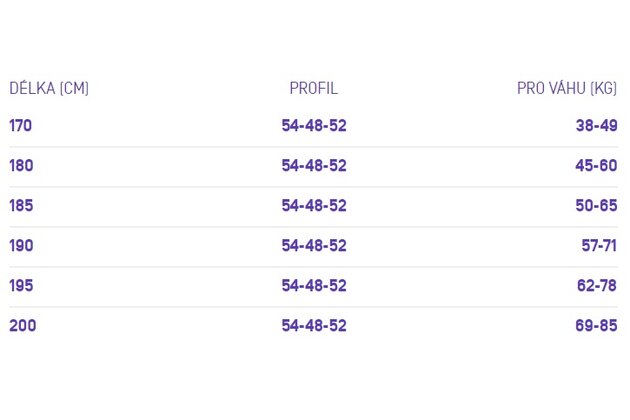This screenshot has width=630, height=420.
Task: Select the 200 length value
Action: pos(23,326)
